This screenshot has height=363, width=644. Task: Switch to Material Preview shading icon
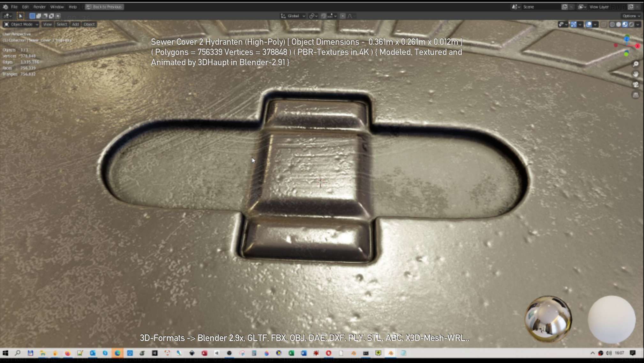(x=625, y=24)
